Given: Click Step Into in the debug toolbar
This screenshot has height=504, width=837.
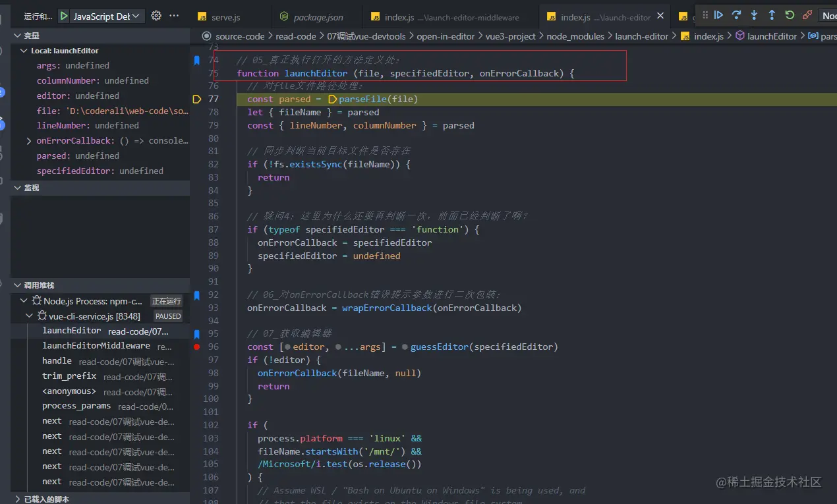Looking at the screenshot, I should 755,15.
